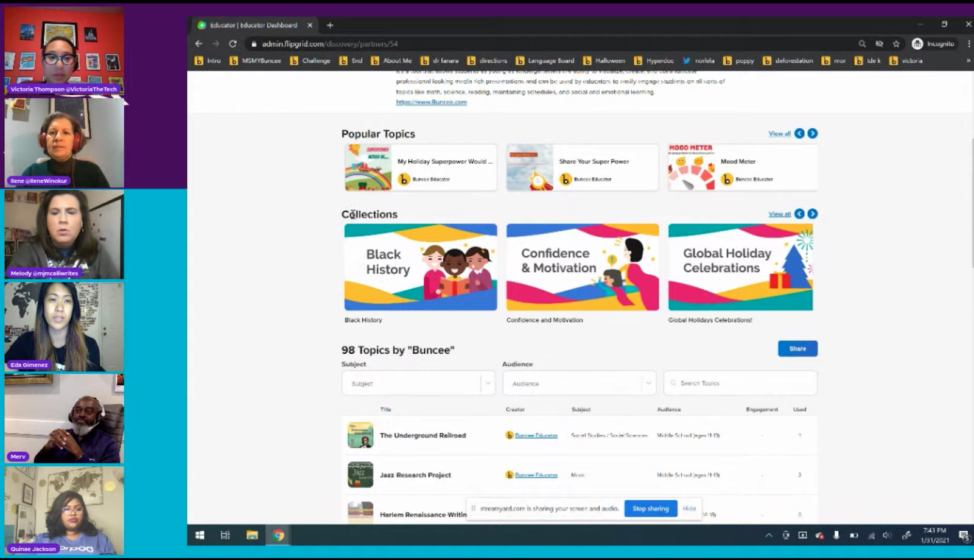This screenshot has height=560, width=974.
Task: Click the battery icon in the tray
Action: tap(854, 536)
